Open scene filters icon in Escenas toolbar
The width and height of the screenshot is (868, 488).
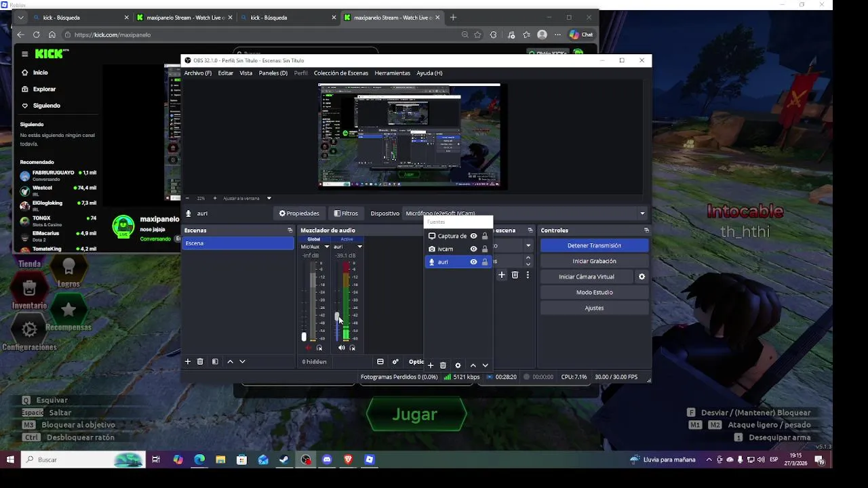point(215,361)
